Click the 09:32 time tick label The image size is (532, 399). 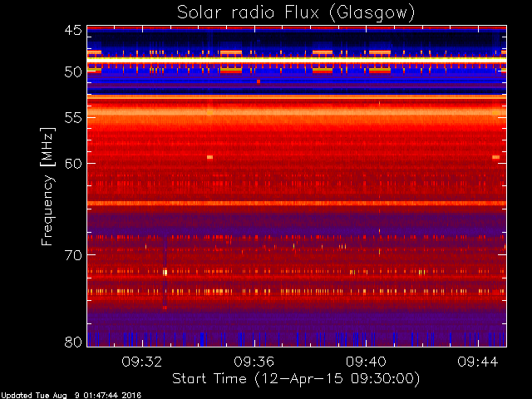[142, 362]
